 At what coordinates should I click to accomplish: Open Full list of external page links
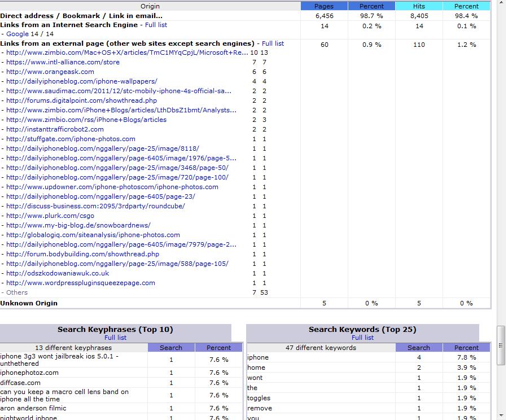tap(273, 43)
